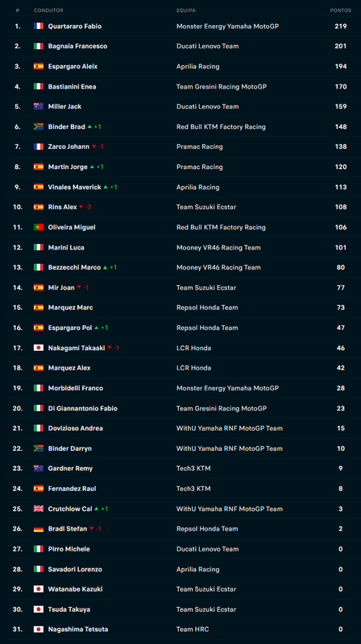Click the CONDUTOR column header
The height and width of the screenshot is (644, 361).
click(48, 10)
